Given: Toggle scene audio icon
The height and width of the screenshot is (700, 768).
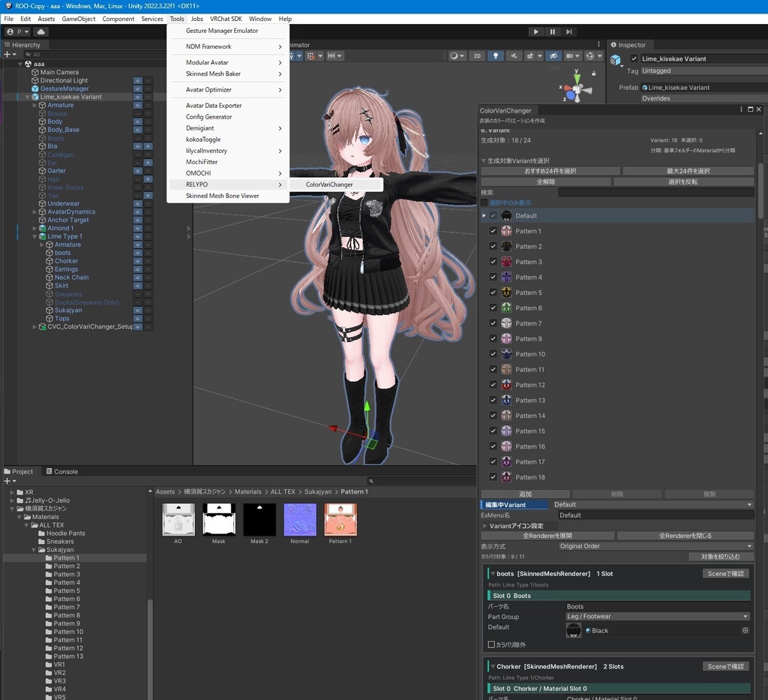Looking at the screenshot, I should pos(514,56).
